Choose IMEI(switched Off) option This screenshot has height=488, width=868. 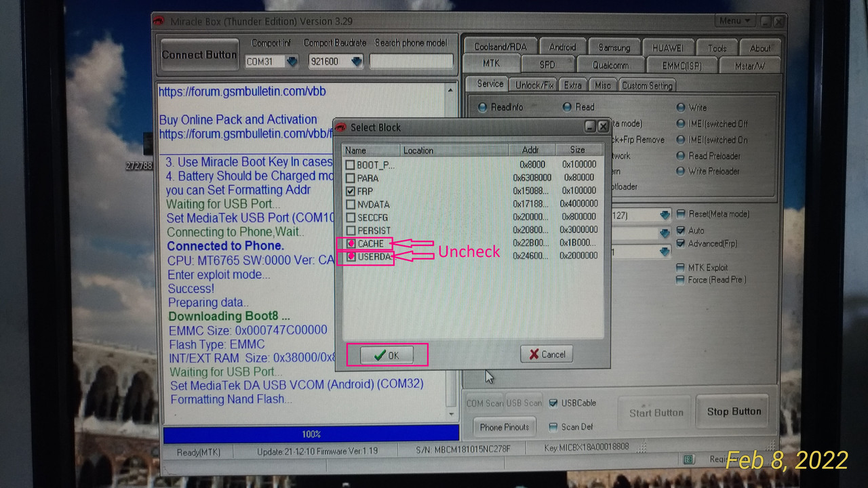point(681,124)
